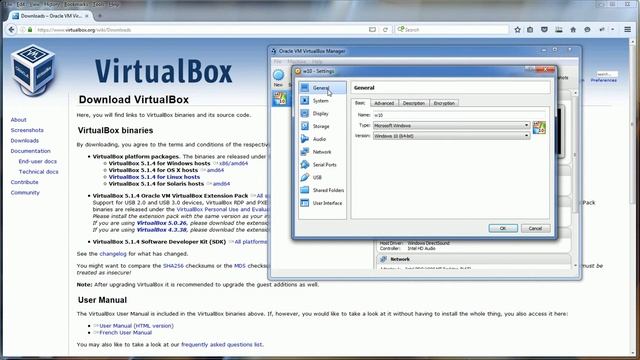
Task: Open the End-user docs sidebar link
Action: [38, 161]
